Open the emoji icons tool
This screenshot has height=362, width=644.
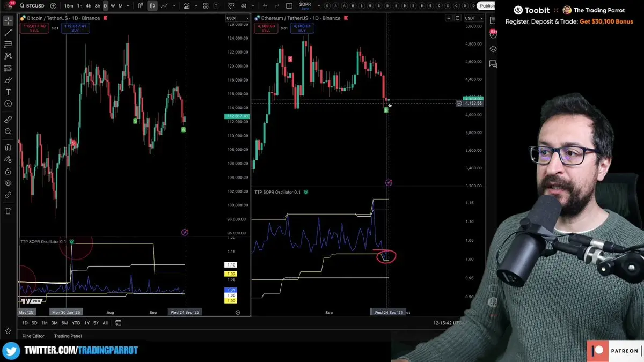[x=8, y=104]
